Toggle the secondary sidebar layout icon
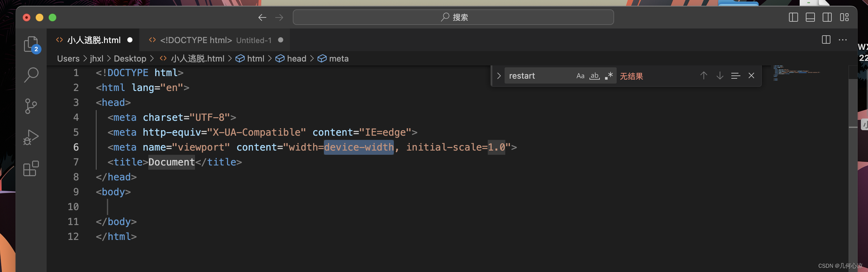Image resolution: width=868 pixels, height=272 pixels. (827, 17)
